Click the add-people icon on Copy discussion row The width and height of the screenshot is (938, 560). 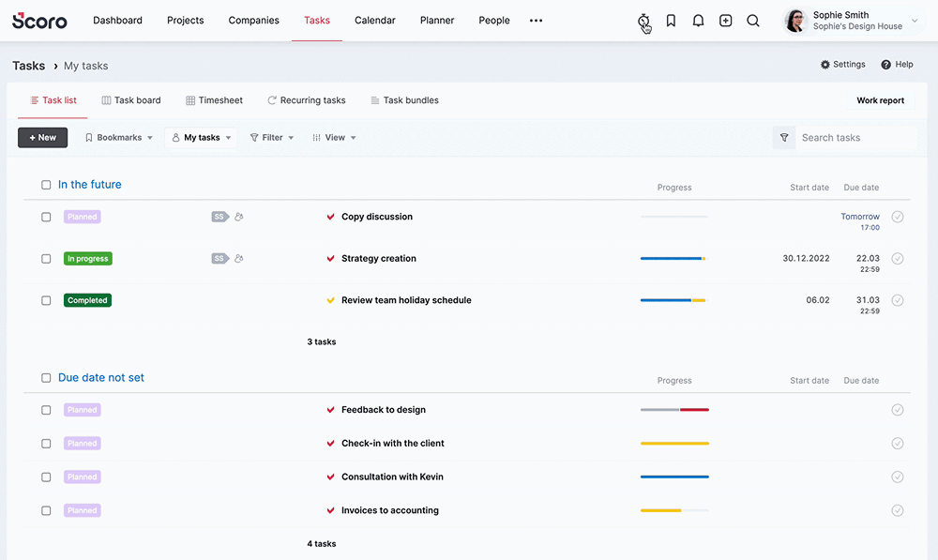coord(238,217)
